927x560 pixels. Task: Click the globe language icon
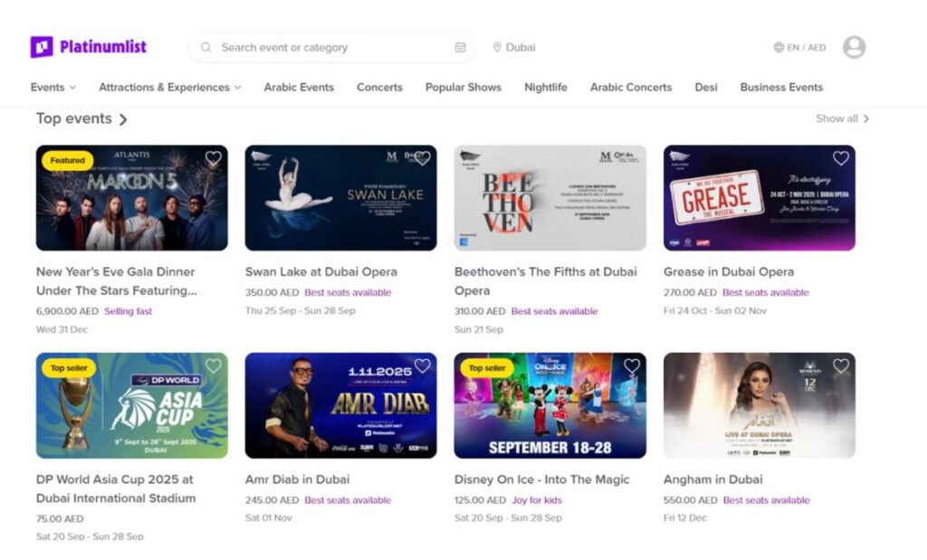(779, 47)
